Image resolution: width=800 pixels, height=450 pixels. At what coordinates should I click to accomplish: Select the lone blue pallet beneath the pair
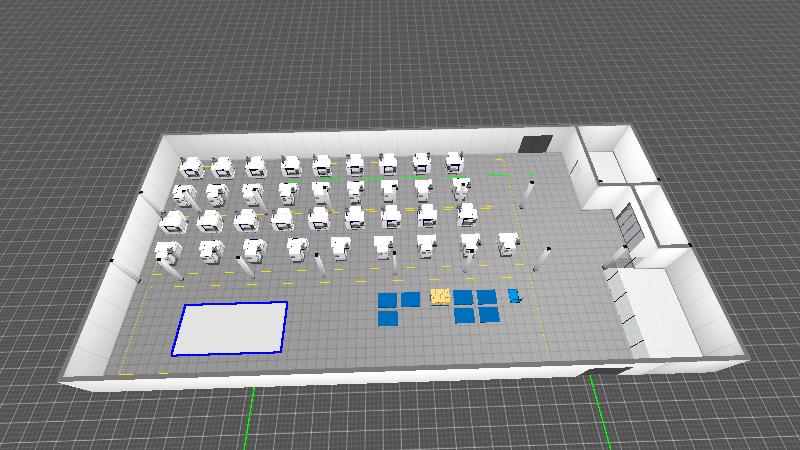(388, 318)
